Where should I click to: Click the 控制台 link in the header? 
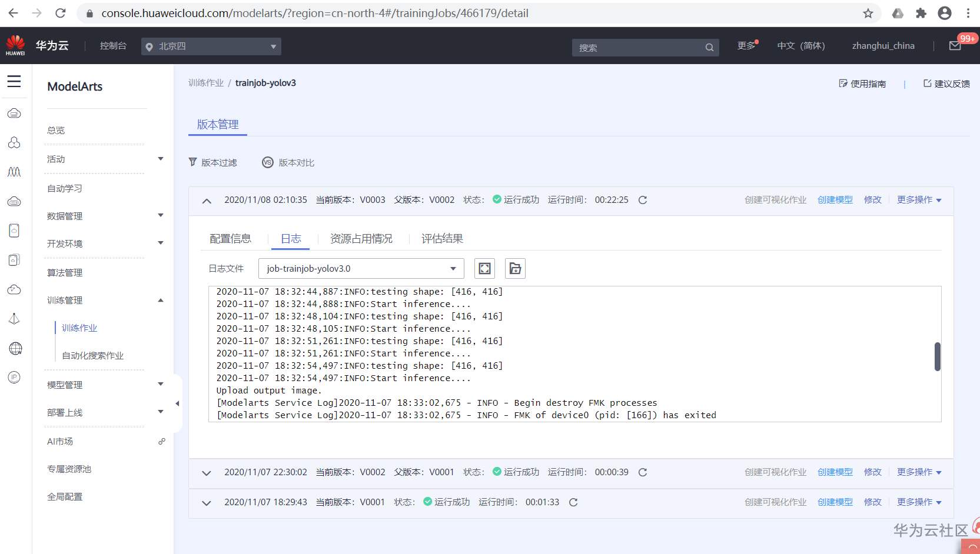coord(113,46)
